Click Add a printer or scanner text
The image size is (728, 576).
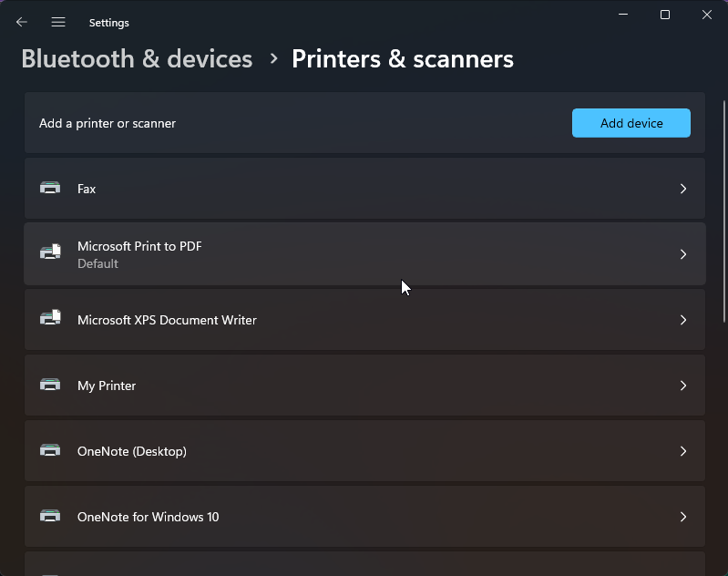108,124
